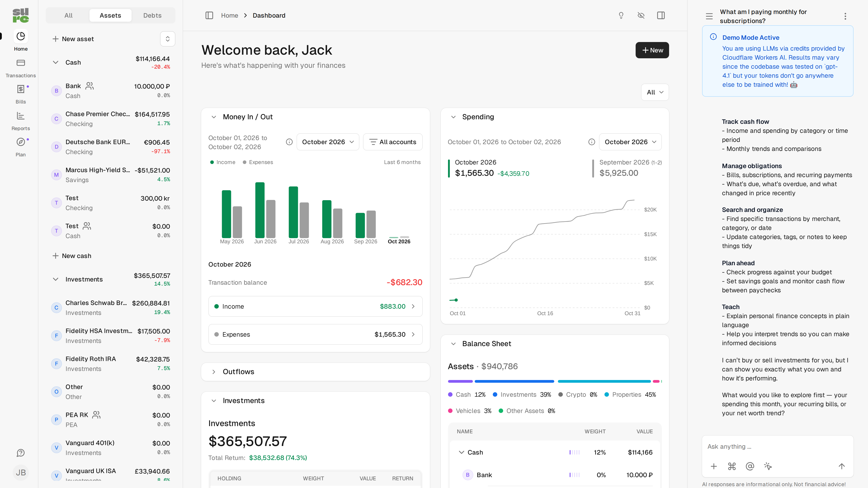
Task: Collapse the Money In / Out section
Action: (x=214, y=117)
